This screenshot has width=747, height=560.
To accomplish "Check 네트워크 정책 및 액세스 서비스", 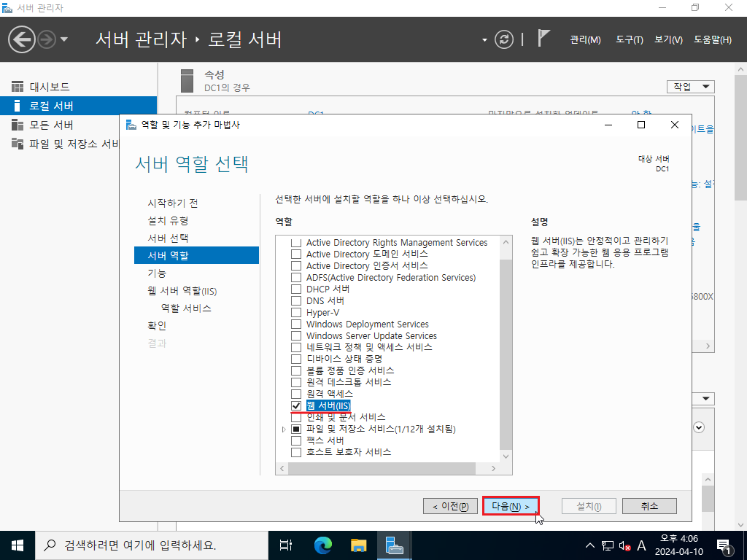I will pyautogui.click(x=296, y=347).
